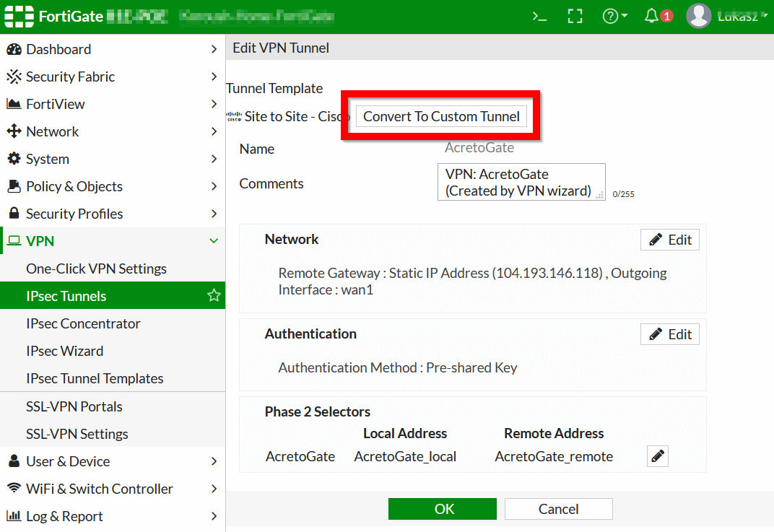This screenshot has height=532, width=774.
Task: Toggle fullscreen mode icon
Action: (x=575, y=17)
